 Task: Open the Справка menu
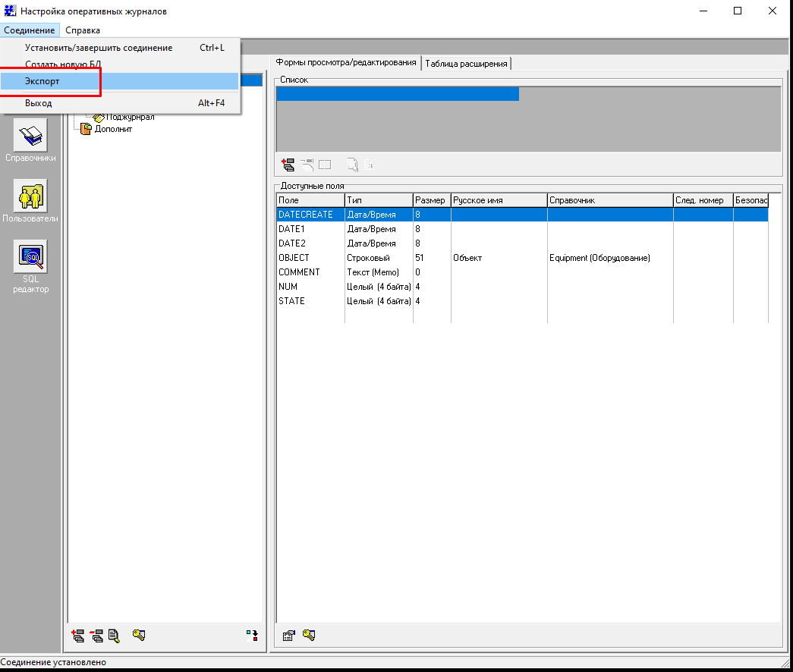point(83,30)
